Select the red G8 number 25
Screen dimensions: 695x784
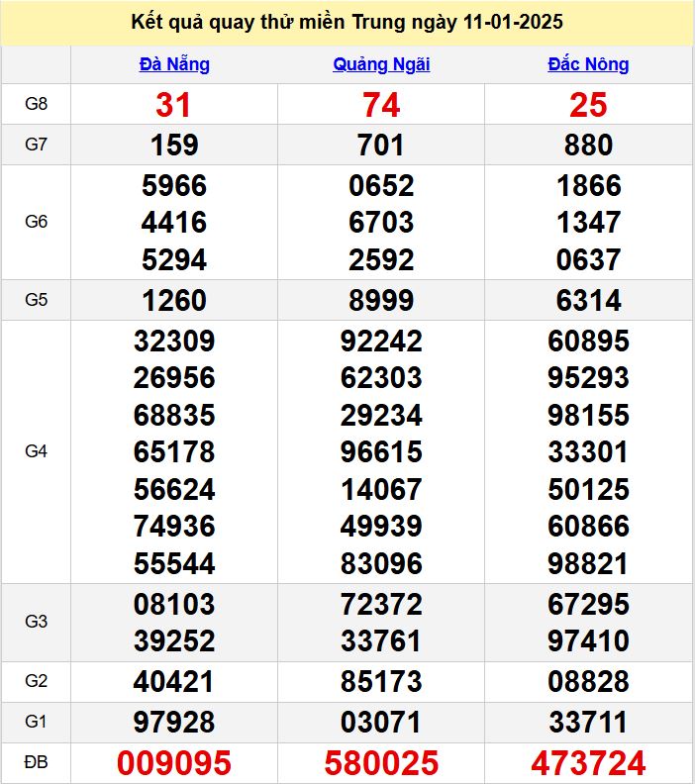pos(588,105)
